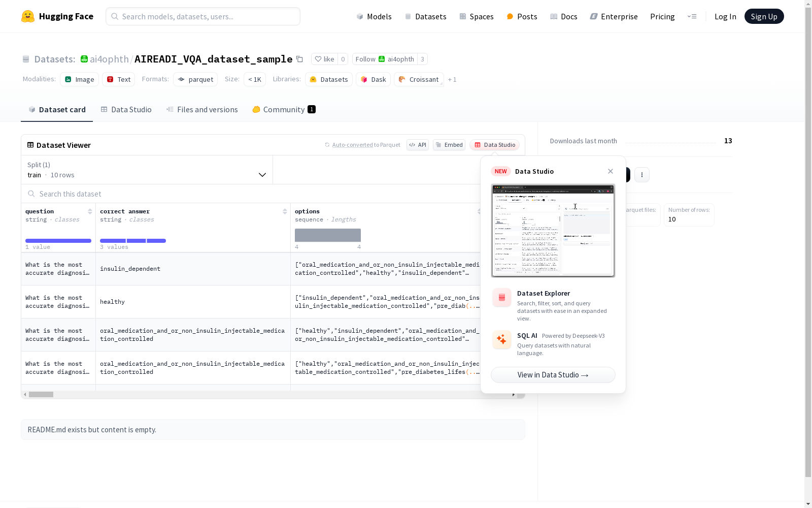812x508 pixels.
Task: Select the Dask library tag
Action: tap(374, 79)
